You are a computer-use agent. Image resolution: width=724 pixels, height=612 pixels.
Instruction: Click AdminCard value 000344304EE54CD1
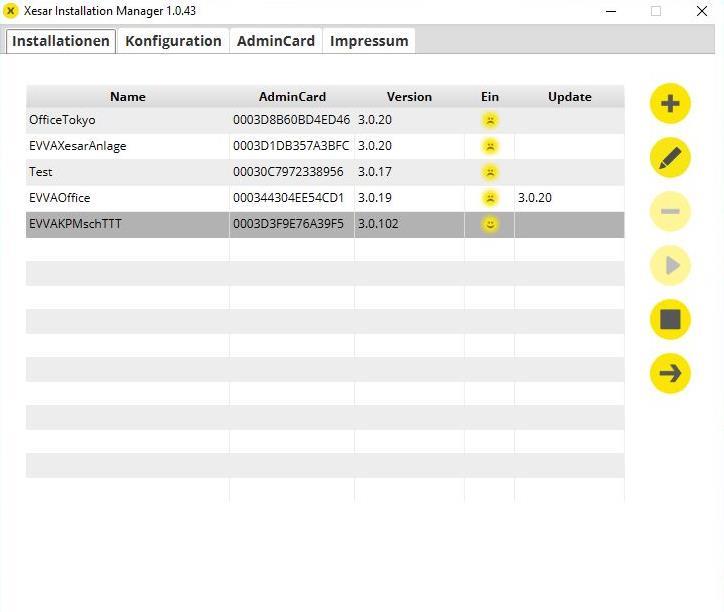289,198
